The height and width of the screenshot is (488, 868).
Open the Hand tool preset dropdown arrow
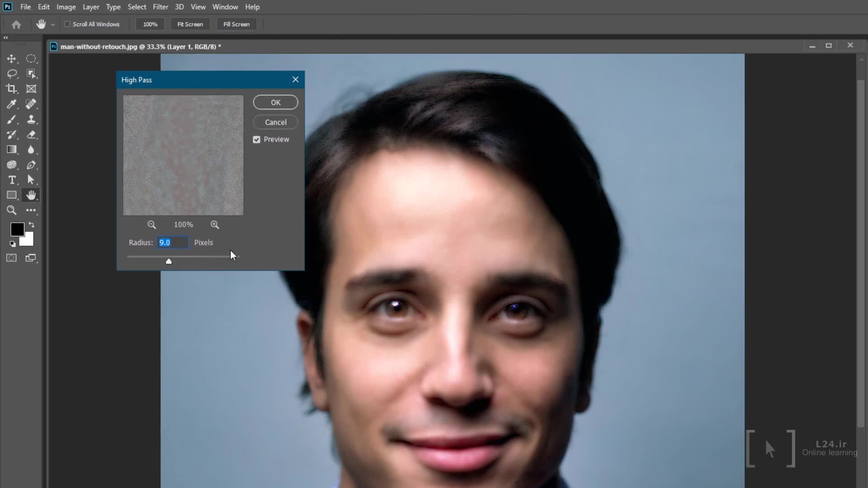tap(53, 24)
